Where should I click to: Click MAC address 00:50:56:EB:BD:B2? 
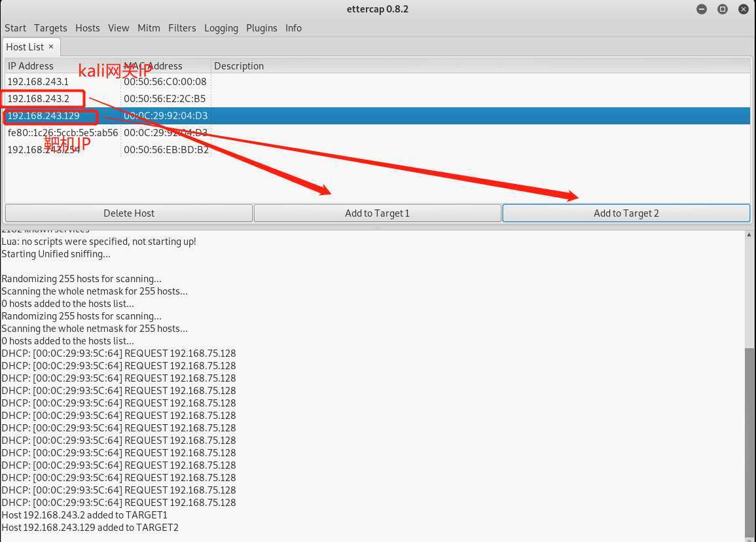click(166, 149)
